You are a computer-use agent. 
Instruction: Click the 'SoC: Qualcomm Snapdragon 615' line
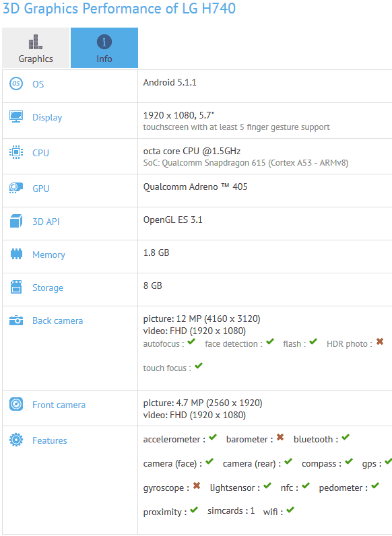[x=246, y=163]
